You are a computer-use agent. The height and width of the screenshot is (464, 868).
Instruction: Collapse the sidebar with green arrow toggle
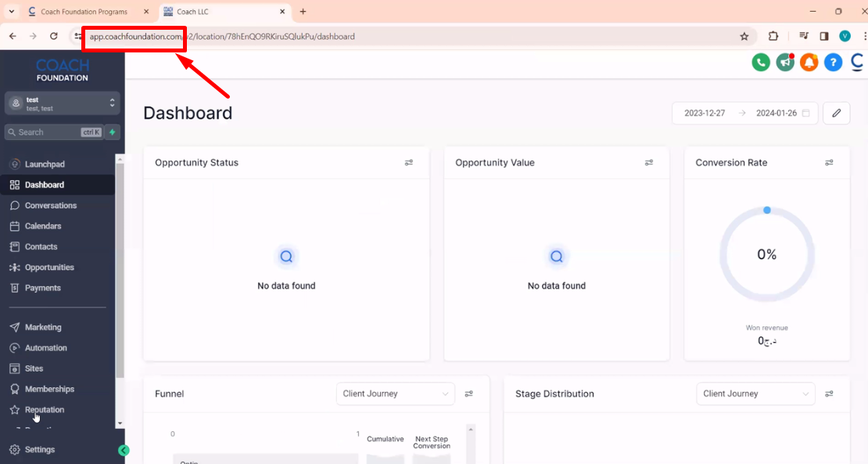point(124,450)
